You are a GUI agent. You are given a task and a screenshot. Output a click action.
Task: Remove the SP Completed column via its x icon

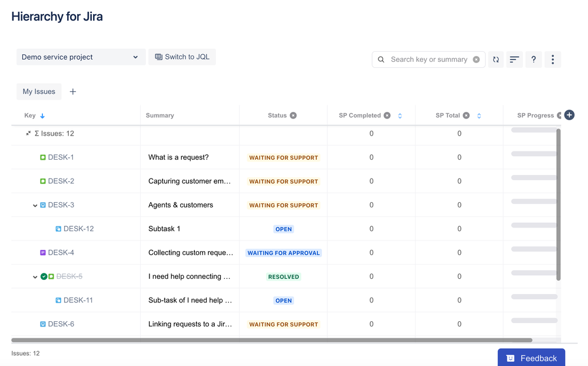(x=387, y=116)
